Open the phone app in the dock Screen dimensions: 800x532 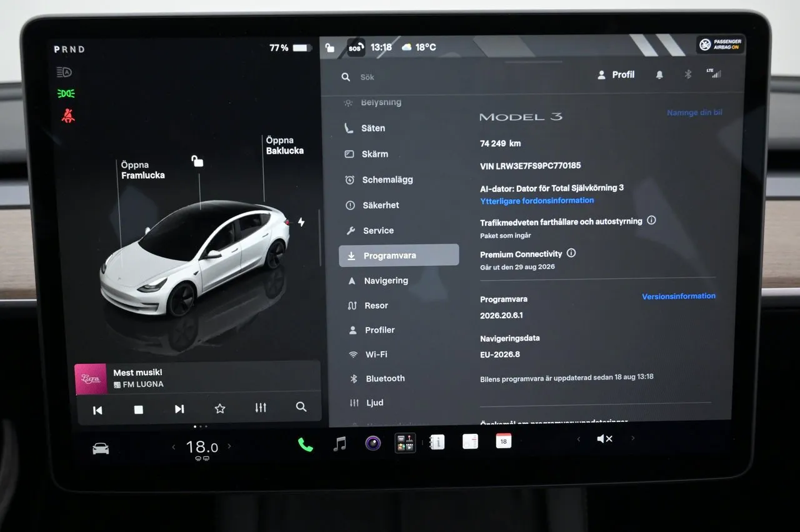click(306, 444)
